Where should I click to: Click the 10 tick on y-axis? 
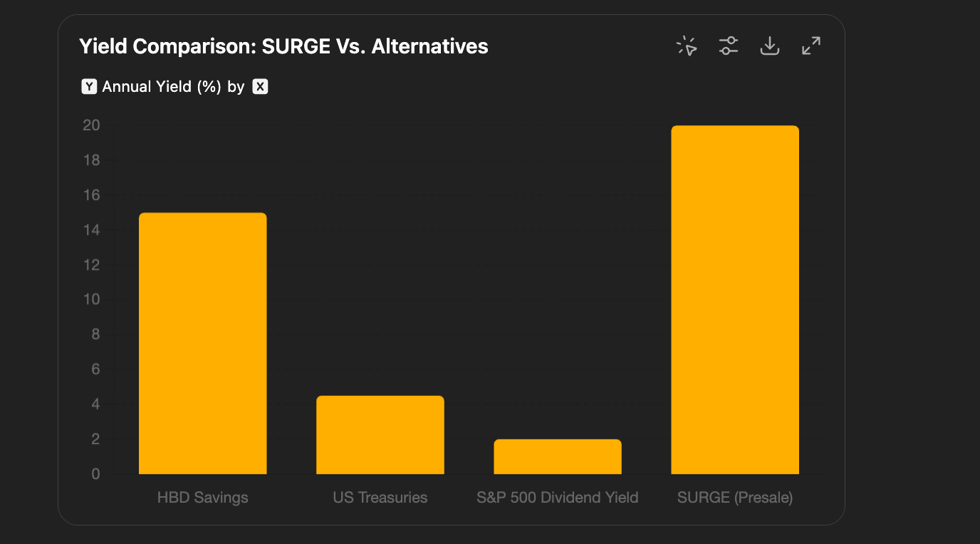(90, 300)
